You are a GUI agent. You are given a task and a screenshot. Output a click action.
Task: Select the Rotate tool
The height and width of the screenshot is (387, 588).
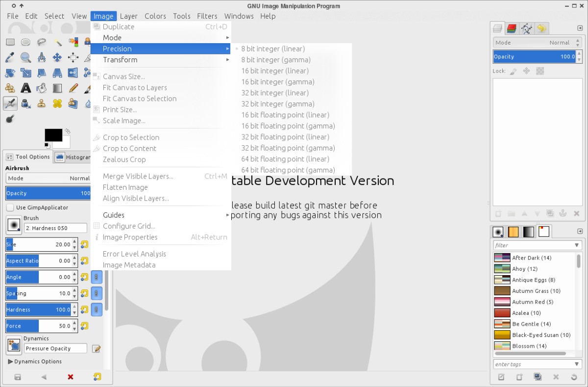[x=10, y=73]
